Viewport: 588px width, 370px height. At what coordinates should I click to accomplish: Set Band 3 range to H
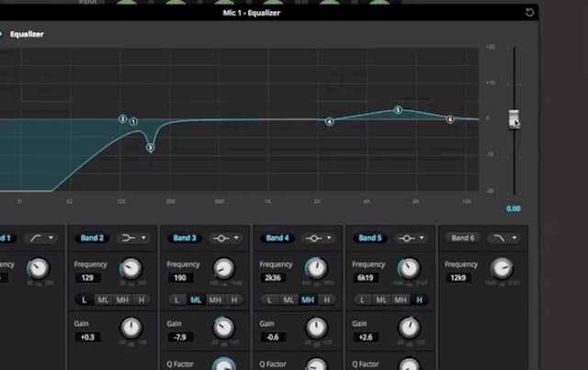coord(234,300)
